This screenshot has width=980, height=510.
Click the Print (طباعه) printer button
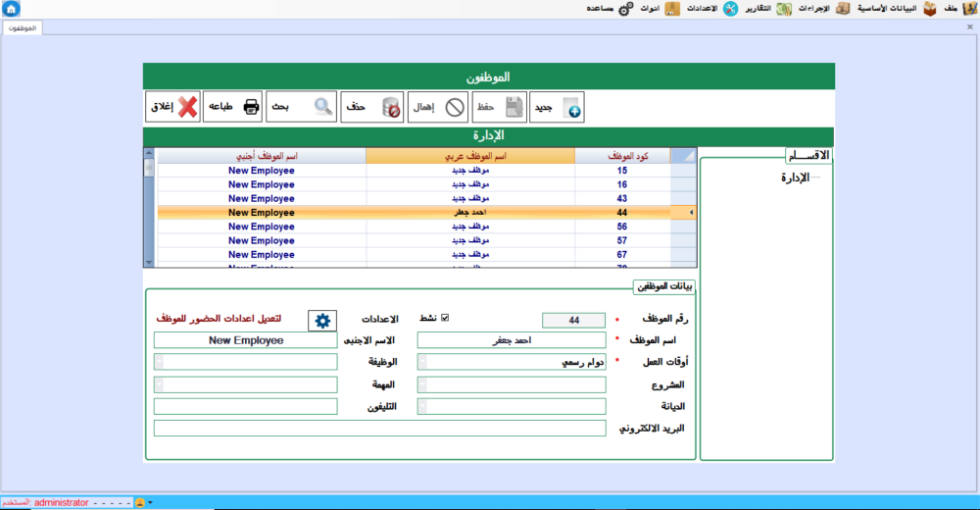233,107
